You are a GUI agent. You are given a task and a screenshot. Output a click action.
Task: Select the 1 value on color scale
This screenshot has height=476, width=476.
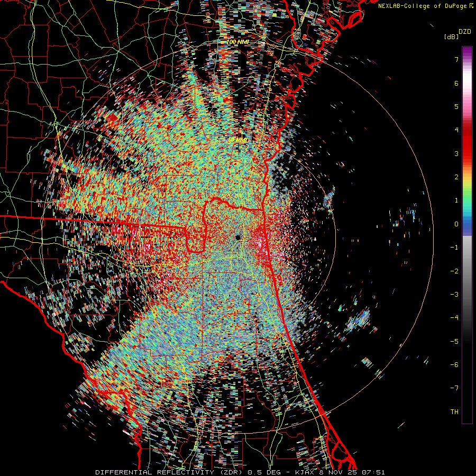click(x=456, y=200)
